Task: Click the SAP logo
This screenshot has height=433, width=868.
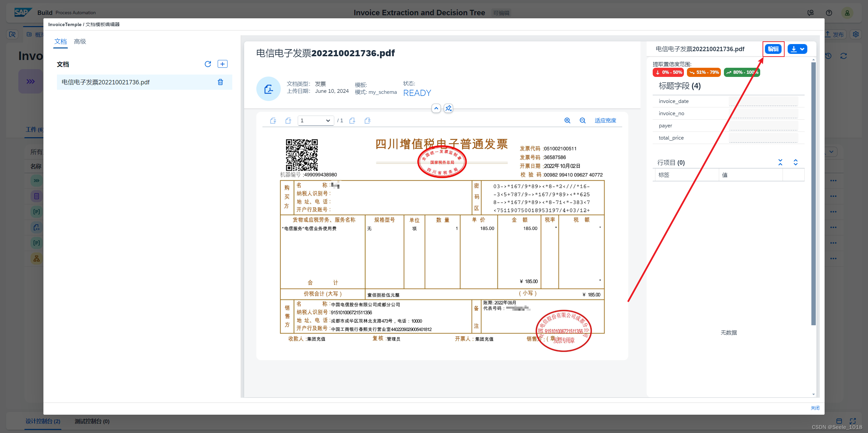Action: (x=23, y=13)
